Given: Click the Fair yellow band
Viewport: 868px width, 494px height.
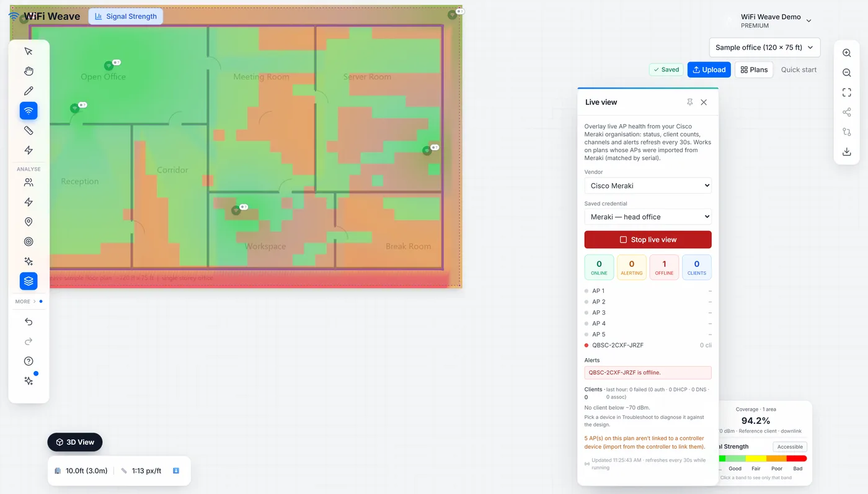Looking at the screenshot, I should 756,459.
